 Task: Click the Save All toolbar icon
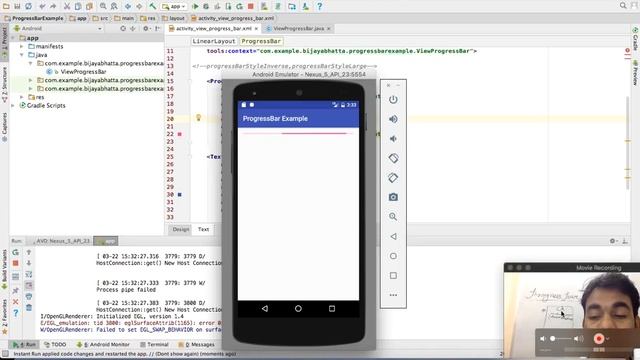(17, 6)
